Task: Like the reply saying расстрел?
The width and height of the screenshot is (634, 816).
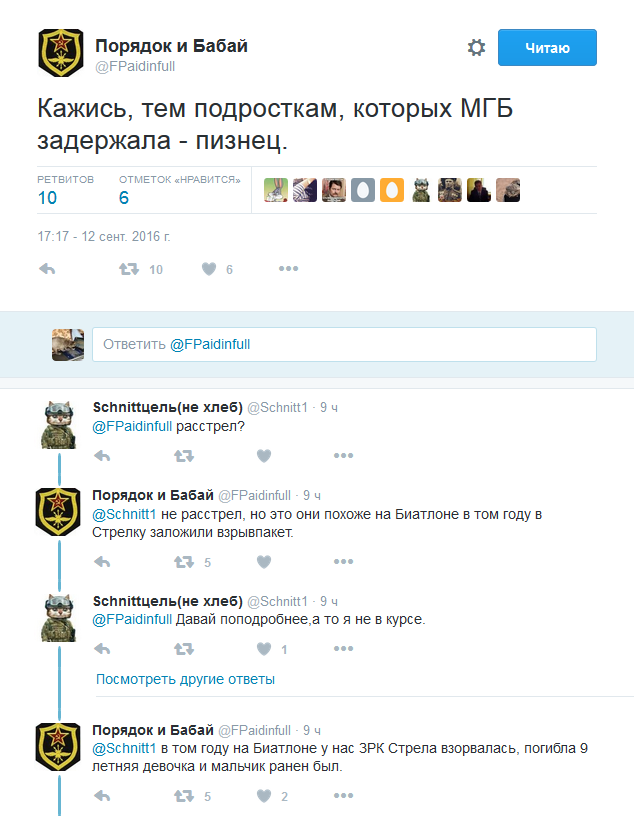Action: [x=264, y=456]
